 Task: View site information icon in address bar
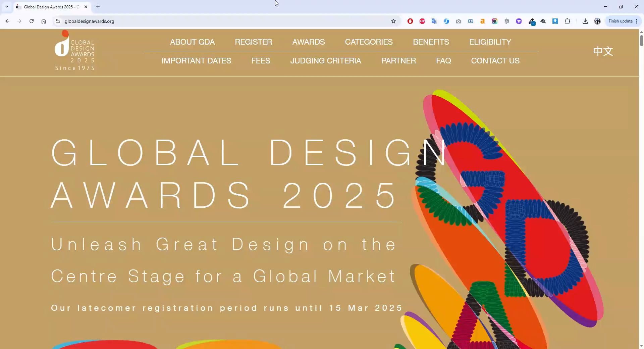click(x=58, y=21)
